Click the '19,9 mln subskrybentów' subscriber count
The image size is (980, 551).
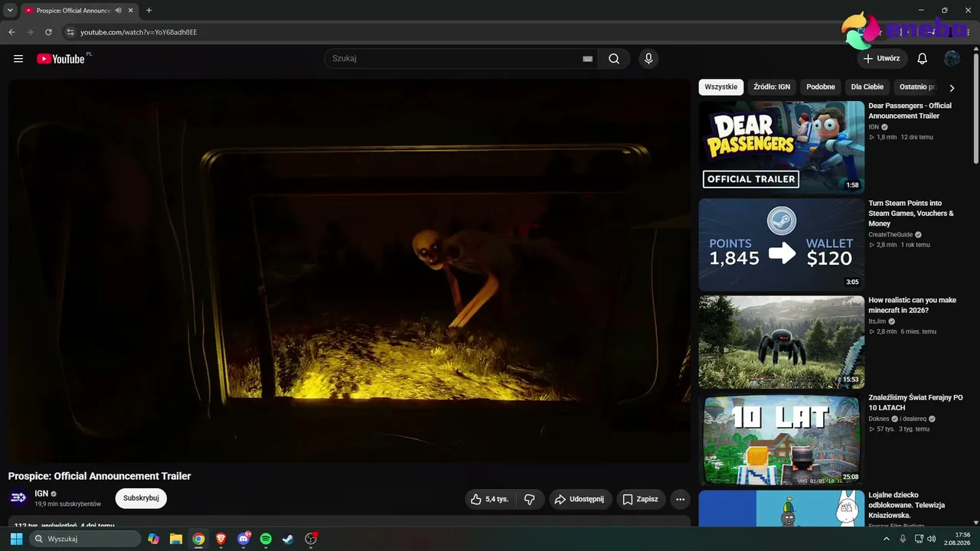(67, 504)
